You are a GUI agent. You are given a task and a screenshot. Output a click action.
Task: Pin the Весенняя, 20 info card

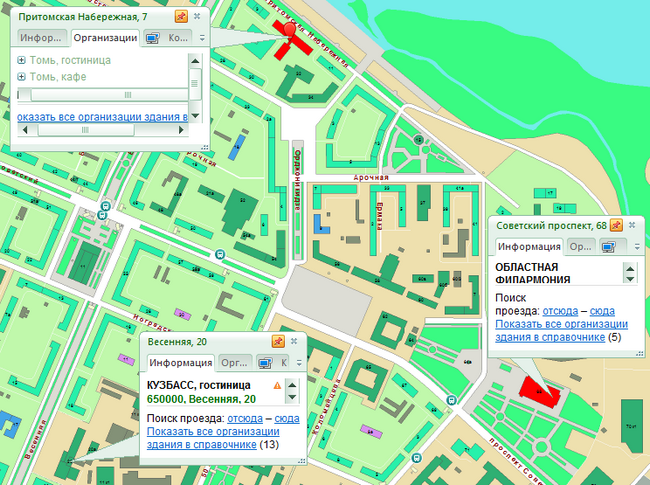click(x=277, y=341)
